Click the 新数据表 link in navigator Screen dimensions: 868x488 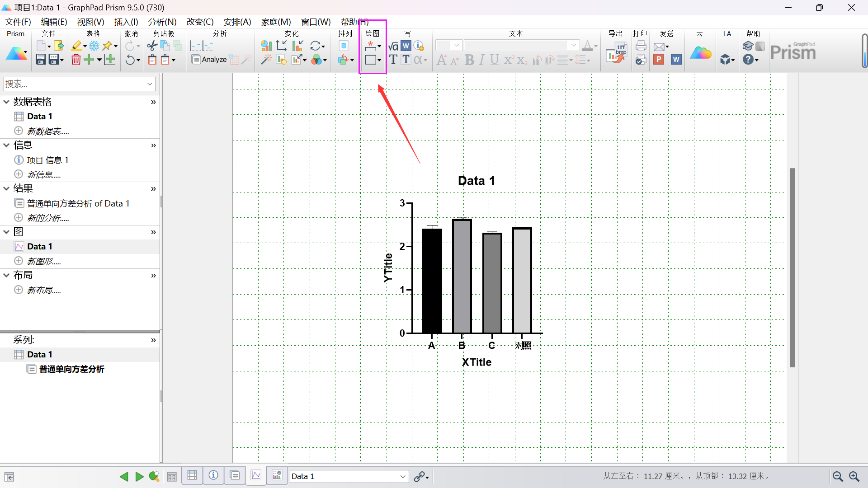[47, 131]
